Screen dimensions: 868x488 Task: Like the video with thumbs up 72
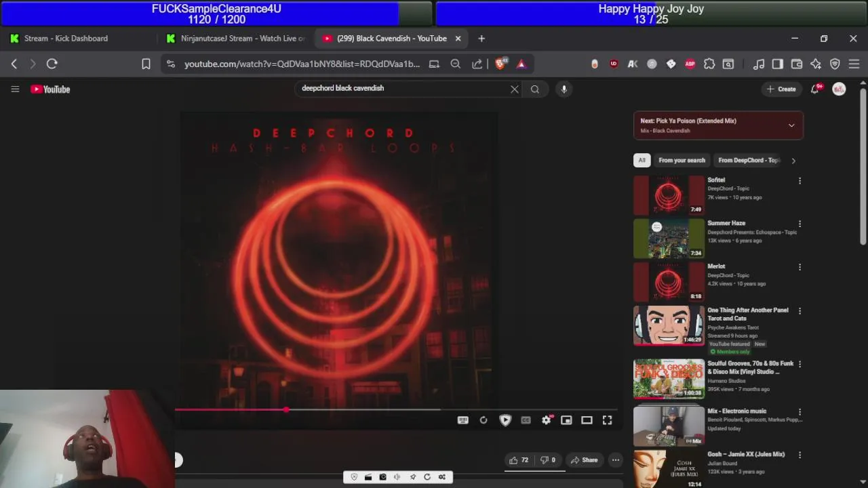click(x=519, y=460)
